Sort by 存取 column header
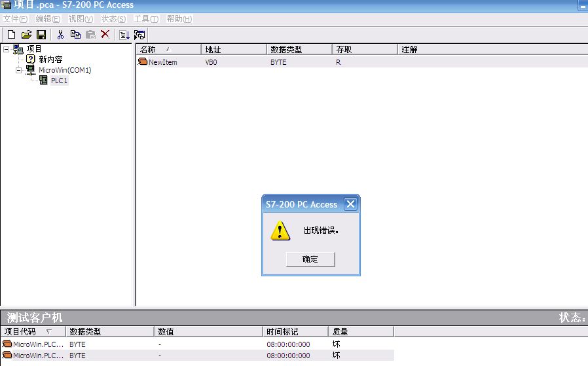The image size is (588, 366). pyautogui.click(x=365, y=50)
